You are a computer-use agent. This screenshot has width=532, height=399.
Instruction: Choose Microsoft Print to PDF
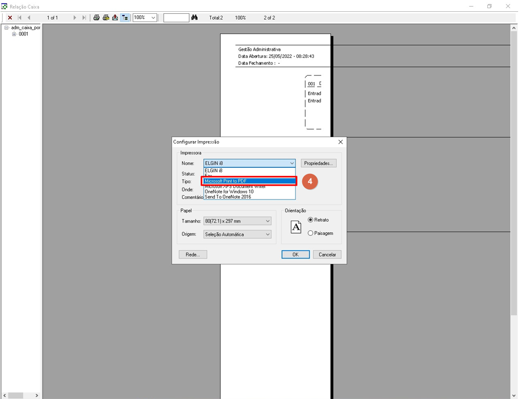pyautogui.click(x=249, y=181)
